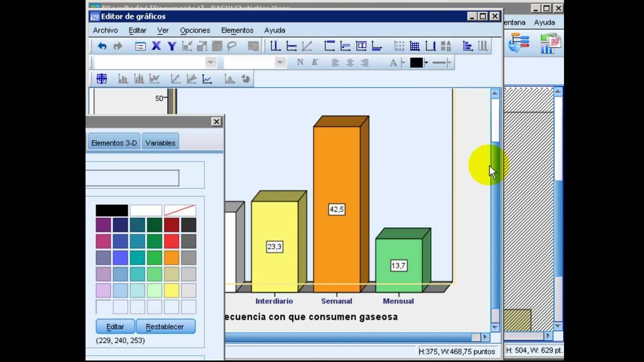Click the Mensual axis label
This screenshot has height=362, width=644.
[x=398, y=301]
